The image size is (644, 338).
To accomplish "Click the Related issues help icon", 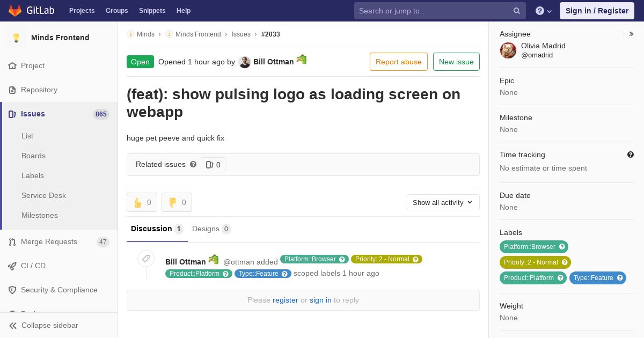I will point(193,164).
